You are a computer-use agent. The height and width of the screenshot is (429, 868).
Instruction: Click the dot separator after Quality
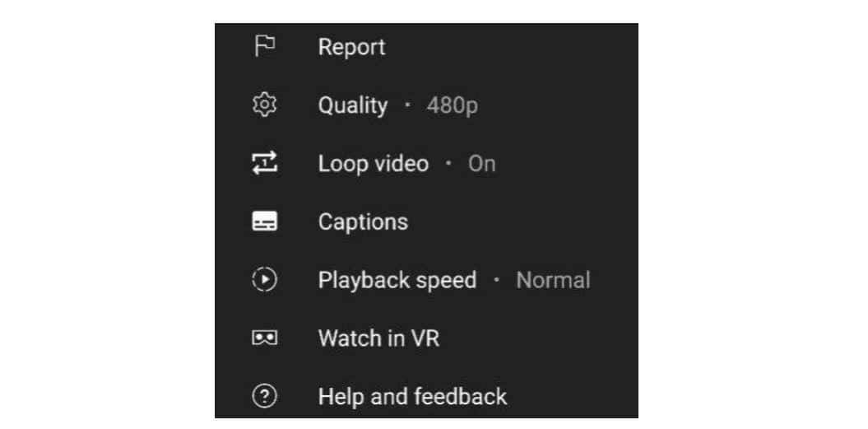[407, 105]
